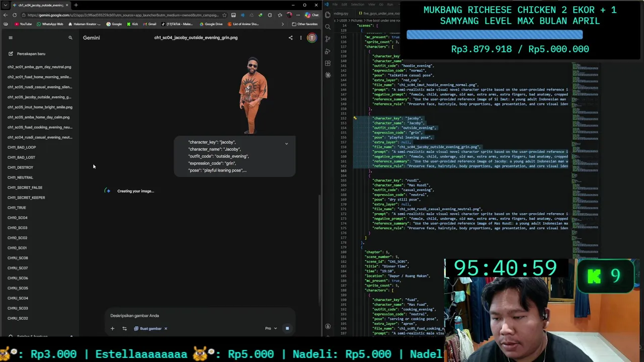The image size is (644, 362).
Task: Open the VS Code Explorer icon
Action: (x=328, y=15)
